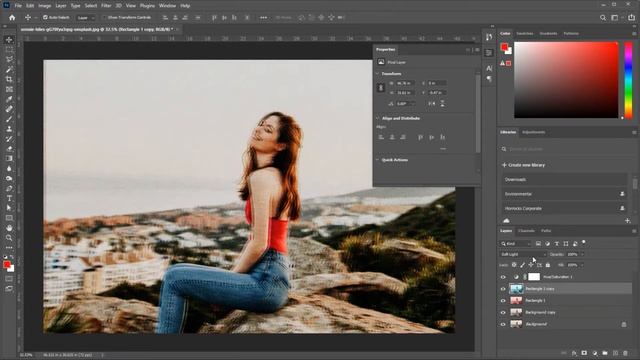The height and width of the screenshot is (360, 640).
Task: Select the Rectangular Marquee tool
Action: (x=9, y=50)
